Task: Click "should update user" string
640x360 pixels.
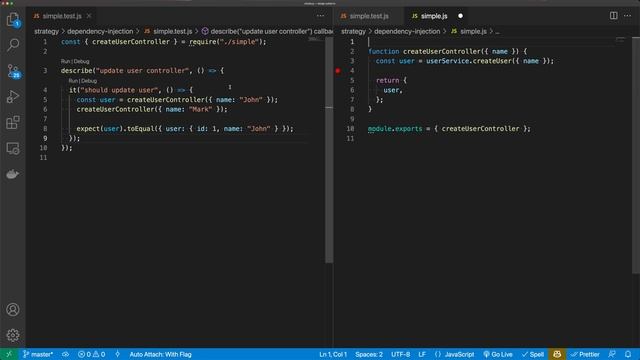Action: (x=119, y=90)
